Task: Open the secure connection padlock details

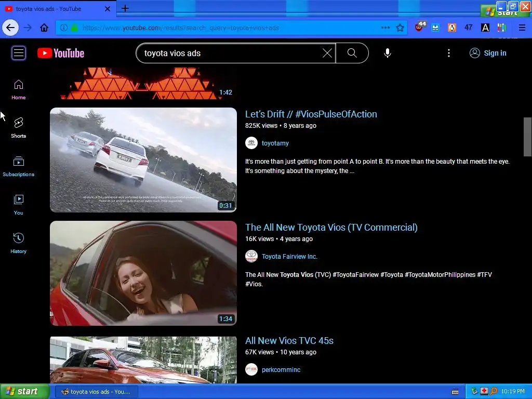Action: [x=74, y=28]
